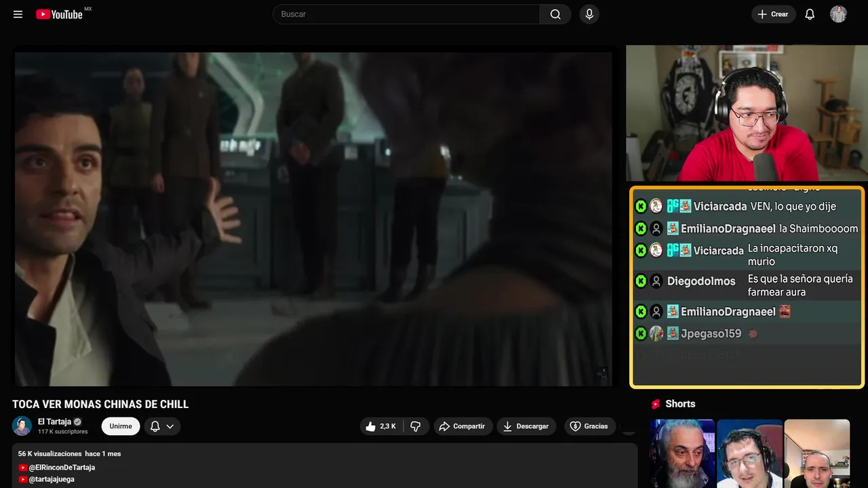
Task: Click the Shorts logo icon
Action: tap(656, 404)
